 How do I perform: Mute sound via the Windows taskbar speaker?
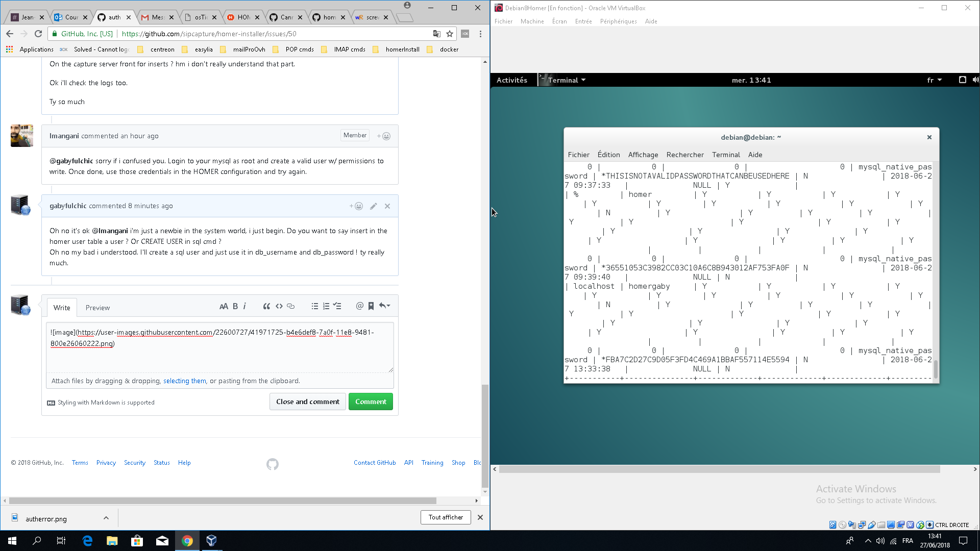pyautogui.click(x=880, y=541)
